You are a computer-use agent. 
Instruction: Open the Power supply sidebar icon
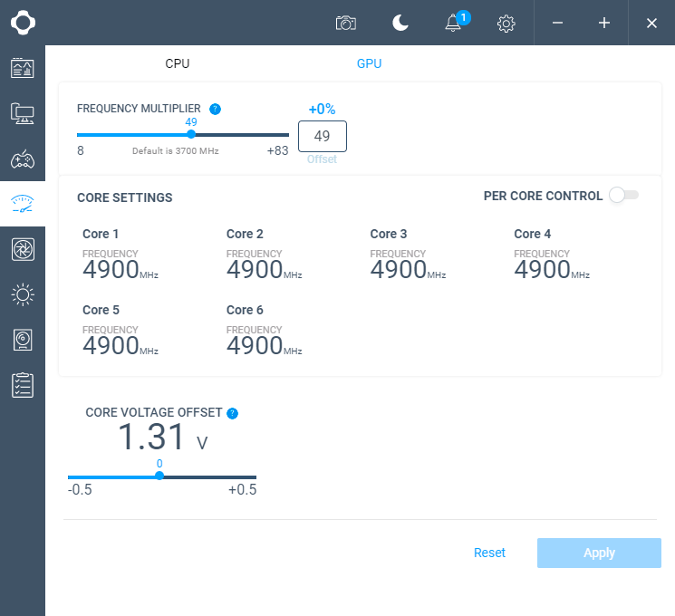(22, 340)
